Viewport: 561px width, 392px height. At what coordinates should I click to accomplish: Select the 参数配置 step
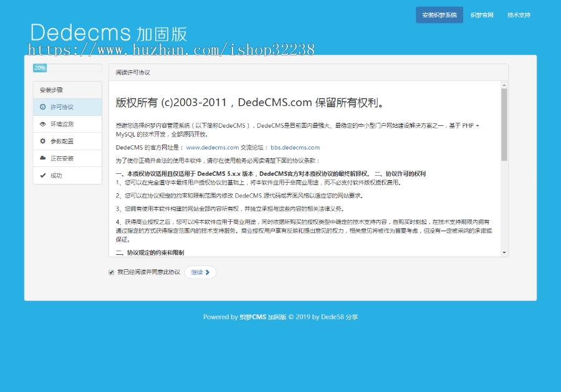pyautogui.click(x=67, y=141)
